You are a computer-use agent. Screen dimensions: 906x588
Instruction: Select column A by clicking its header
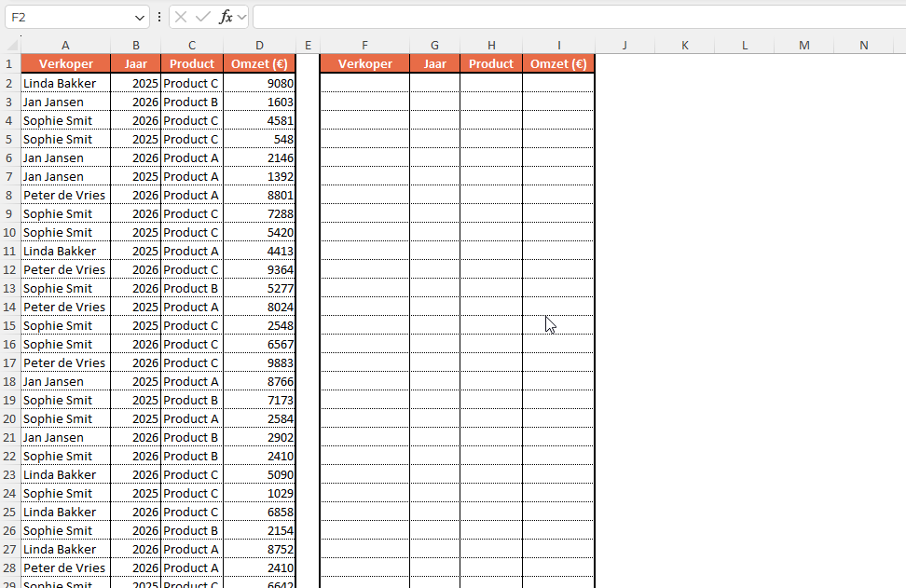click(65, 45)
